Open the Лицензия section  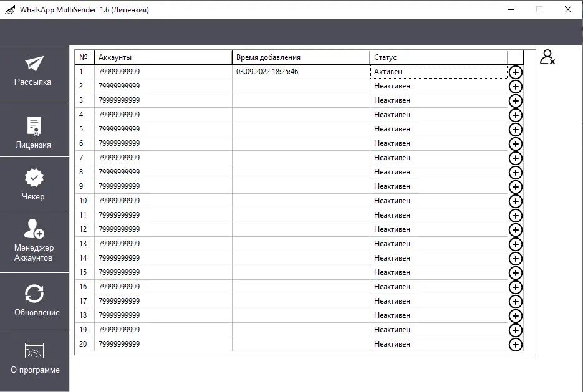(34, 128)
